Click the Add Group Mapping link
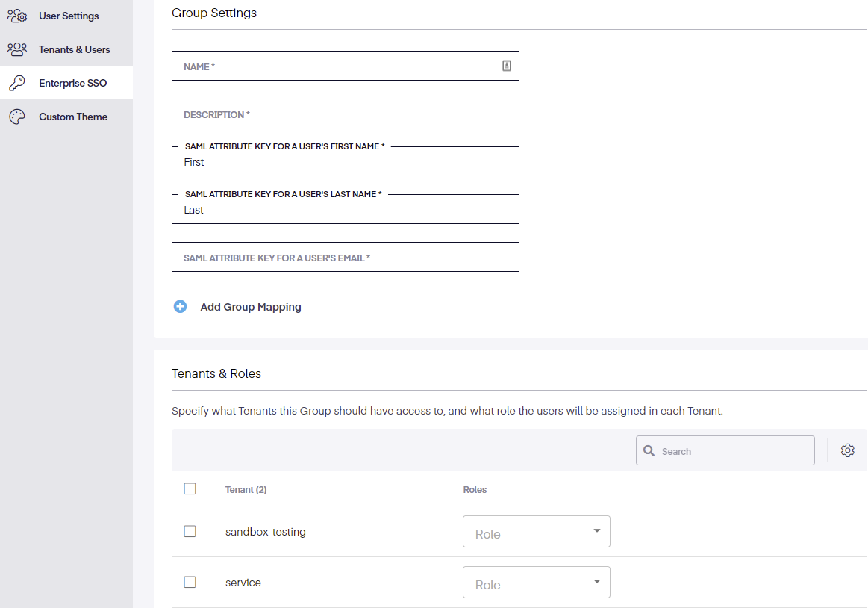This screenshot has height=608, width=868. pyautogui.click(x=251, y=307)
